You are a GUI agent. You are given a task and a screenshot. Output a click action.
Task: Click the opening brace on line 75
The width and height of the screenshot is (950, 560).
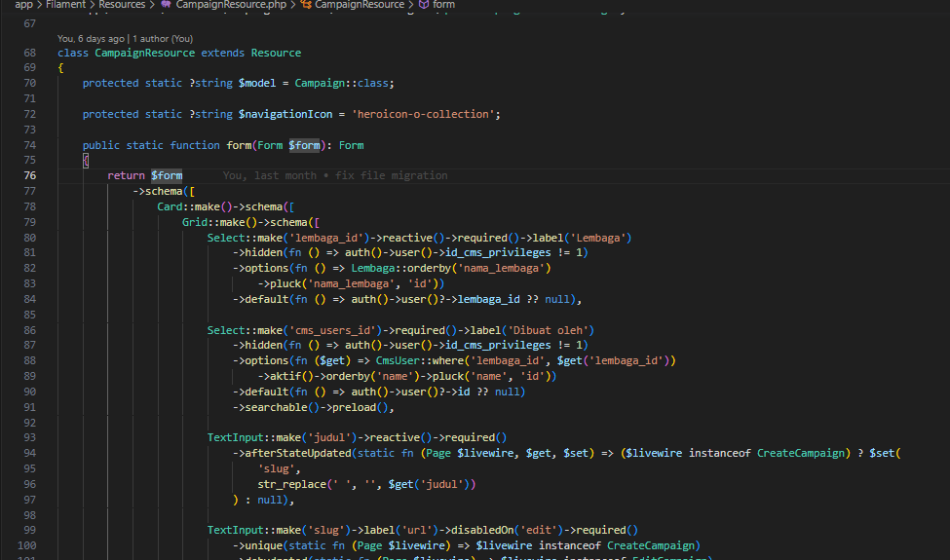86,161
